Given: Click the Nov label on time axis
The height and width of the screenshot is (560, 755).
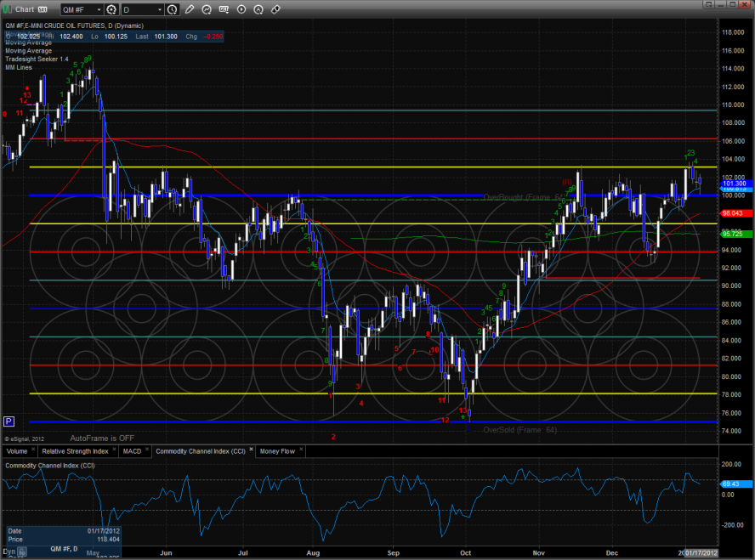Looking at the screenshot, I should tap(539, 553).
